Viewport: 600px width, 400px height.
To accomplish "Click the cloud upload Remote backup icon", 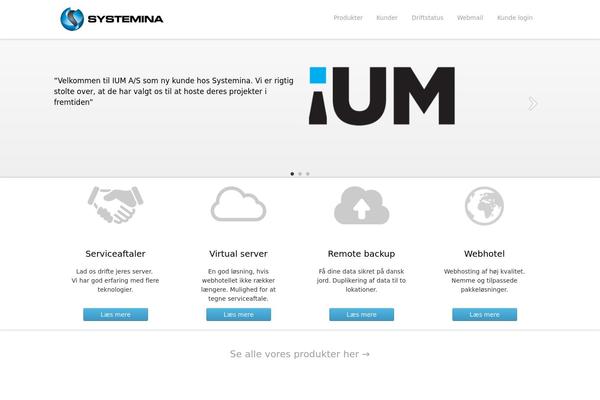I will click(362, 205).
